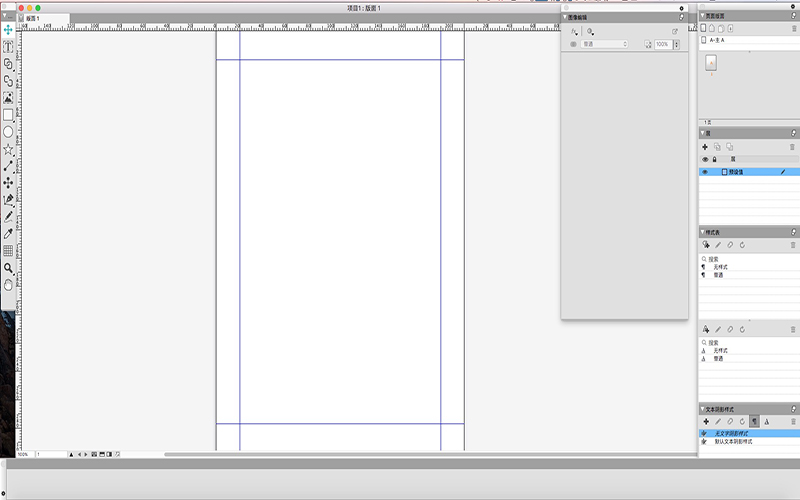Open page number popup arrow in status bar
800x500 pixels.
pyautogui.click(x=71, y=454)
